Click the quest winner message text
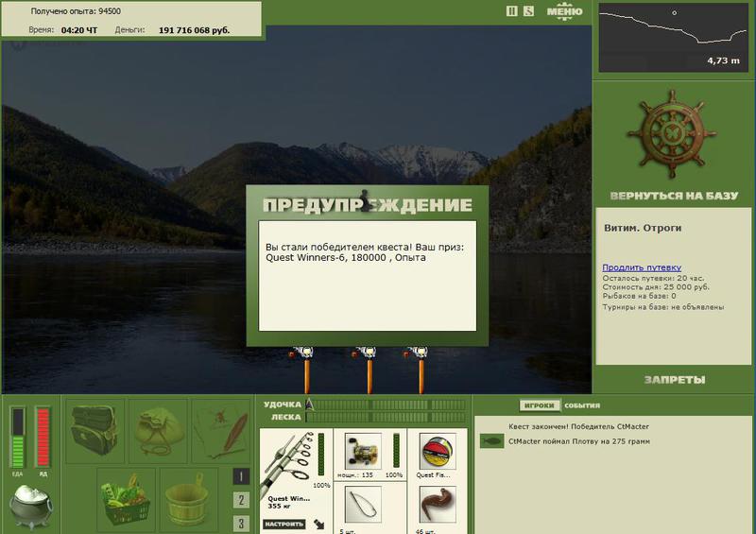The height and width of the screenshot is (534, 756). click(365, 252)
